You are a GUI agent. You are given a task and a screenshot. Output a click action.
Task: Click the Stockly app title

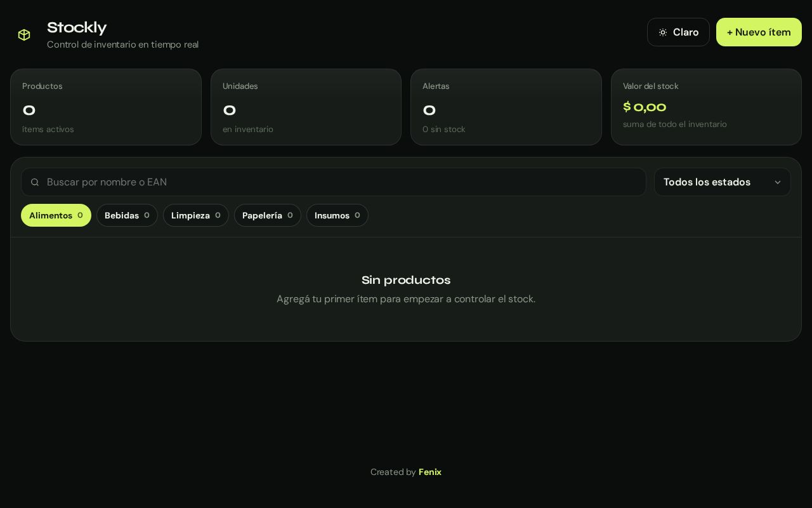tap(77, 28)
